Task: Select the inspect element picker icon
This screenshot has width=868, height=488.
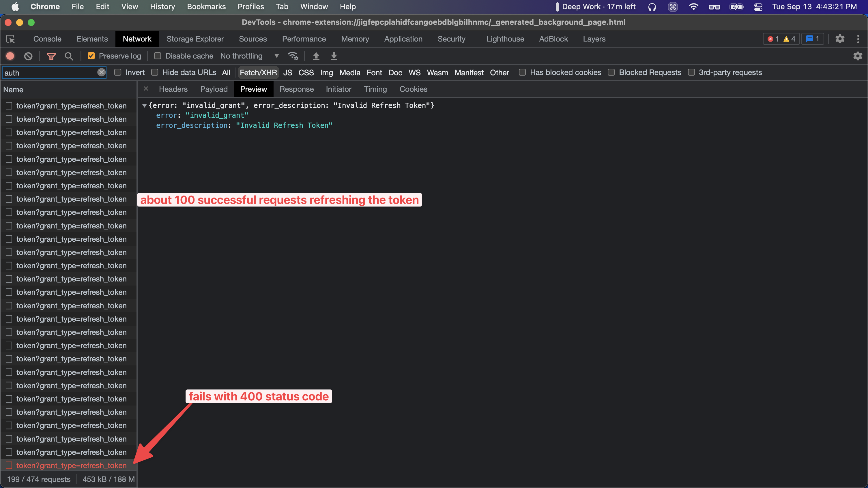Action: [x=10, y=39]
